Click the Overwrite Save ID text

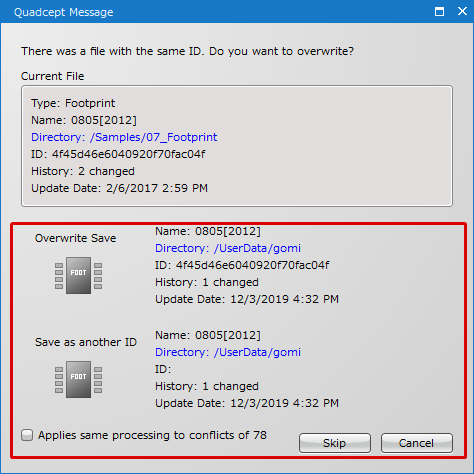[242, 265]
